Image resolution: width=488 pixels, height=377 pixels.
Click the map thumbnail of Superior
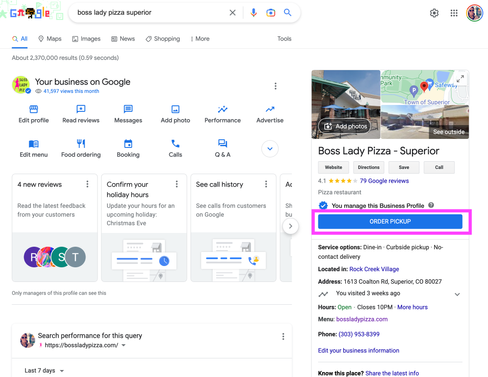425,87
